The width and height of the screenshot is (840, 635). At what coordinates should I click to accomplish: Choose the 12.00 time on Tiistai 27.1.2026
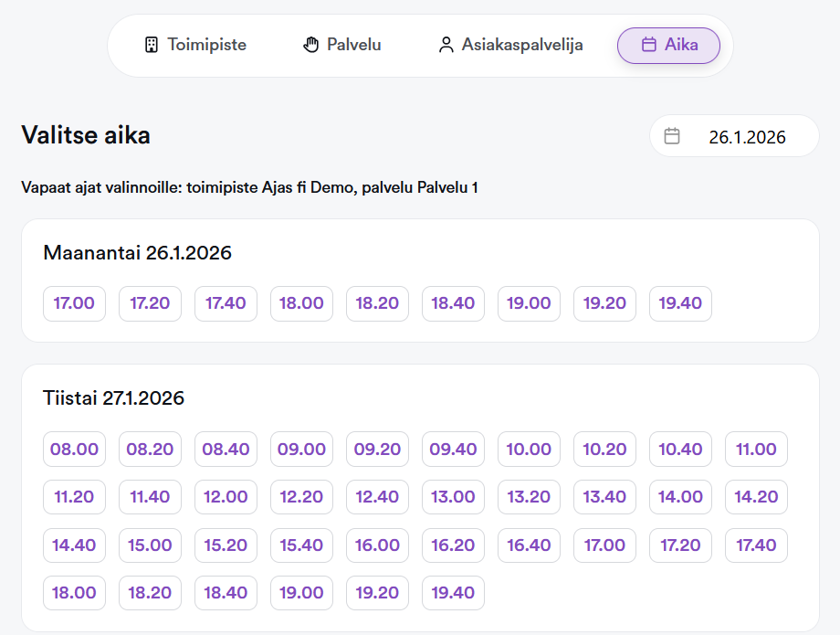(x=226, y=497)
